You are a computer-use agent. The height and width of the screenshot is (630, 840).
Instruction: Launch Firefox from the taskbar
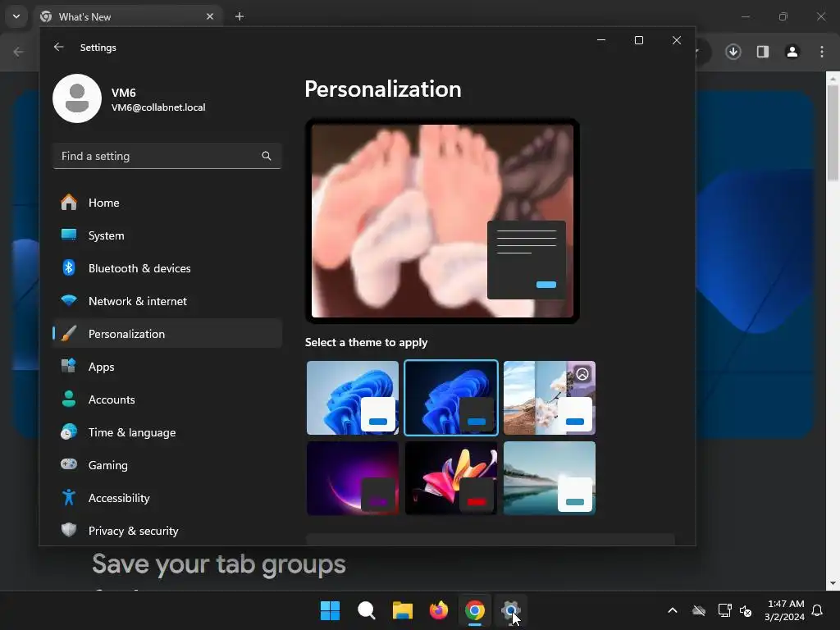point(439,610)
